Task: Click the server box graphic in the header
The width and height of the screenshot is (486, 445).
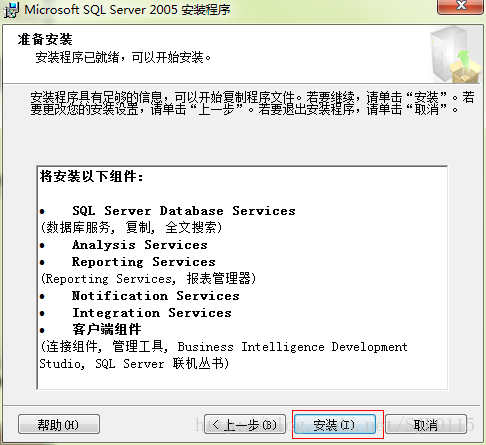Action: pos(455,55)
